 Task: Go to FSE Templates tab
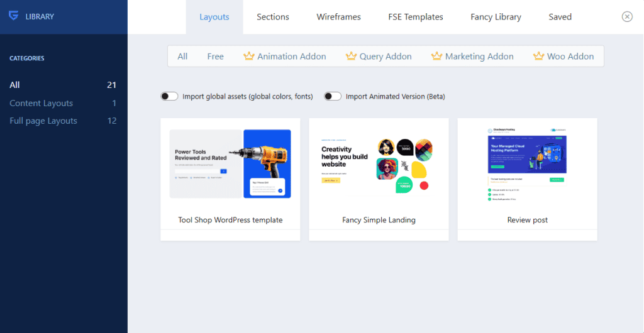tap(416, 17)
